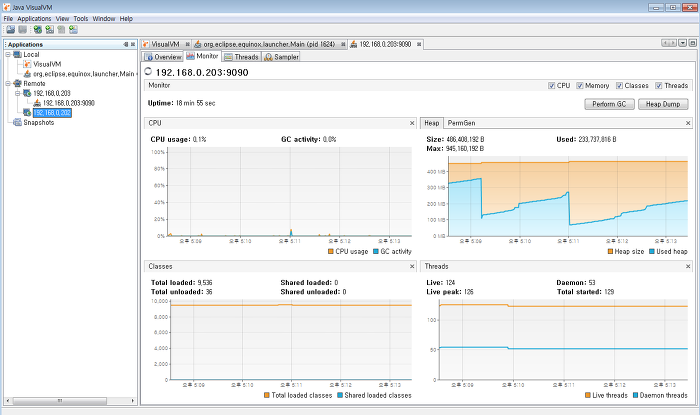The width and height of the screenshot is (700, 415).
Task: Click the Perform GC button
Action: 609,104
